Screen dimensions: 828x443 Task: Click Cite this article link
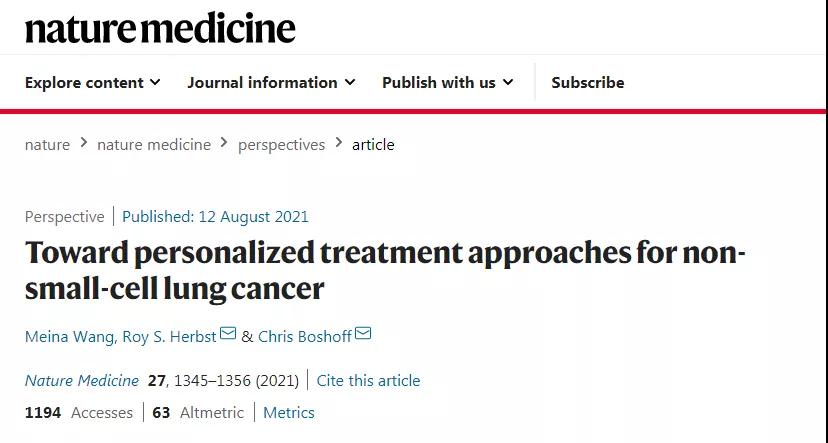368,380
